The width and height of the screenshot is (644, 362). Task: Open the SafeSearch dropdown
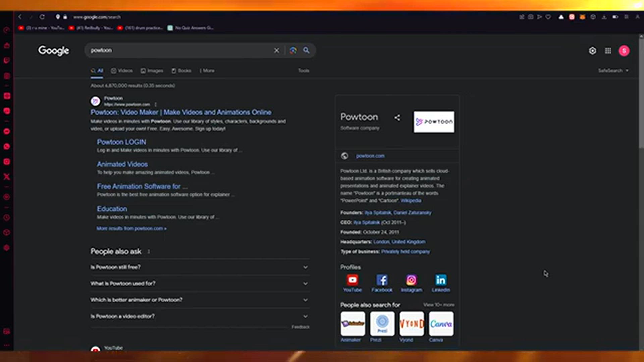tap(613, 71)
